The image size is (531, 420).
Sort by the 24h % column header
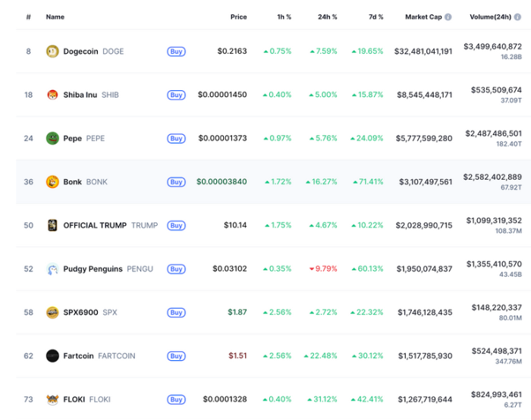(x=327, y=17)
